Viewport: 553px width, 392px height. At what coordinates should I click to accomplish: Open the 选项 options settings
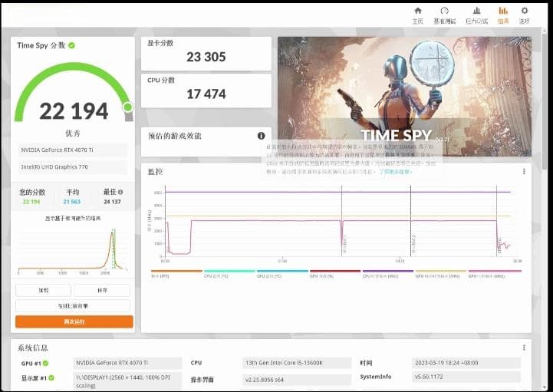coord(525,15)
